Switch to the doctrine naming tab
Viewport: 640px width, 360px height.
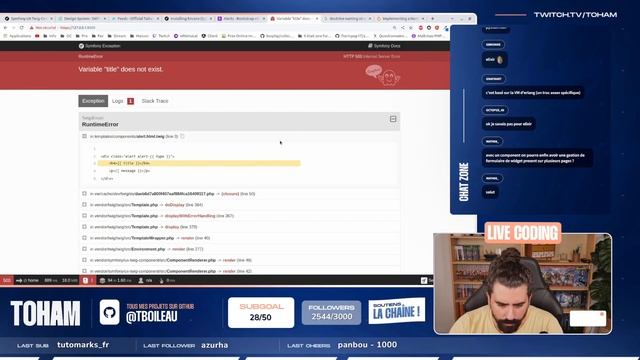coord(348,18)
